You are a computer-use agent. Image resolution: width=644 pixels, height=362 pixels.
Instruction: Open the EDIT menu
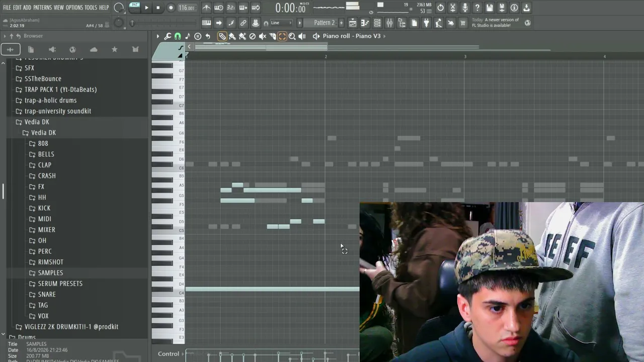17,8
